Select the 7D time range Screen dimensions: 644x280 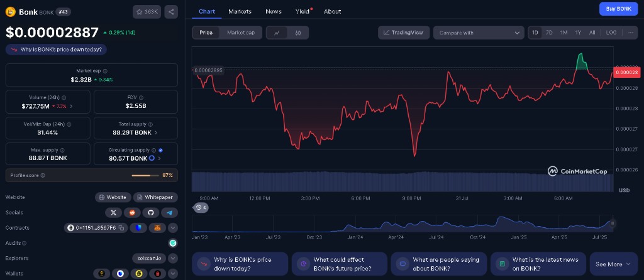click(x=549, y=33)
